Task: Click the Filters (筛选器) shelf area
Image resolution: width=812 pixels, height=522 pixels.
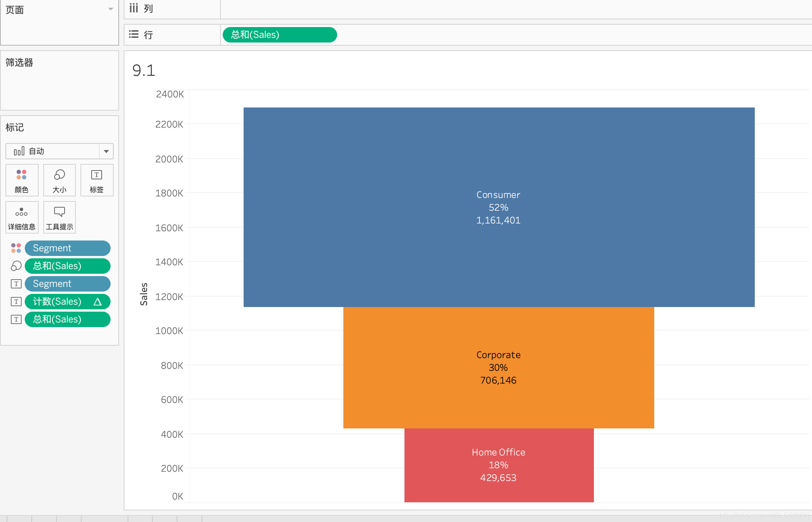Action: point(60,80)
